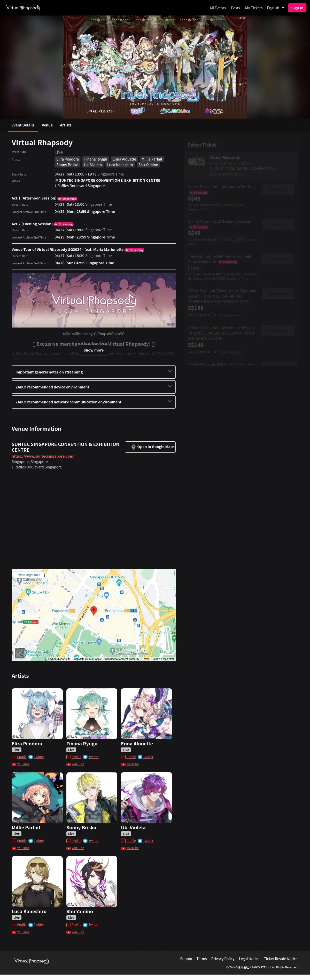
Task: Click Shu Yamino's YouTube icon
Action: tap(68, 932)
